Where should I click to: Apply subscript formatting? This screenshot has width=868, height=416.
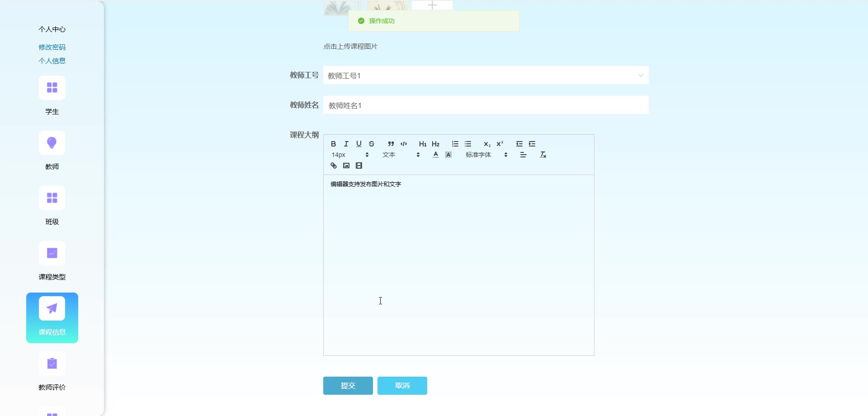(487, 144)
